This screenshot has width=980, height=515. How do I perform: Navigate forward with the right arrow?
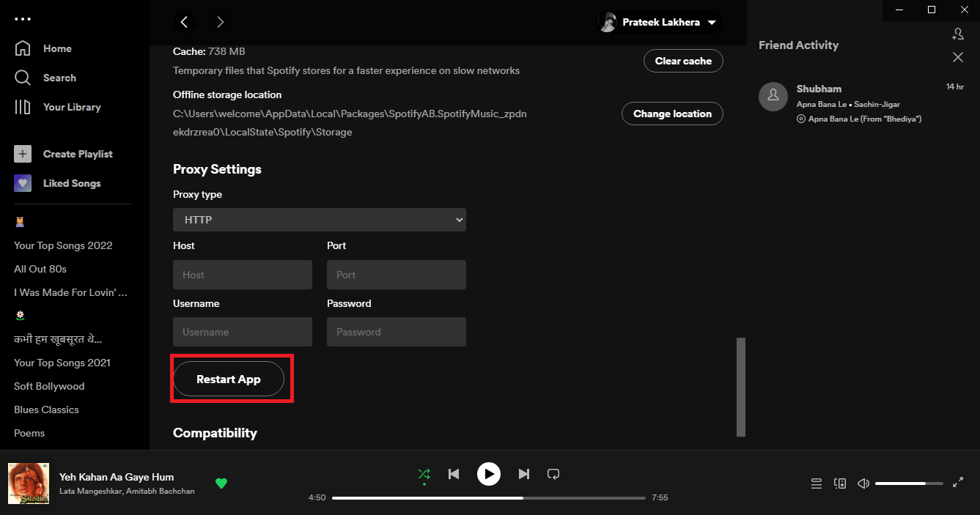220,22
